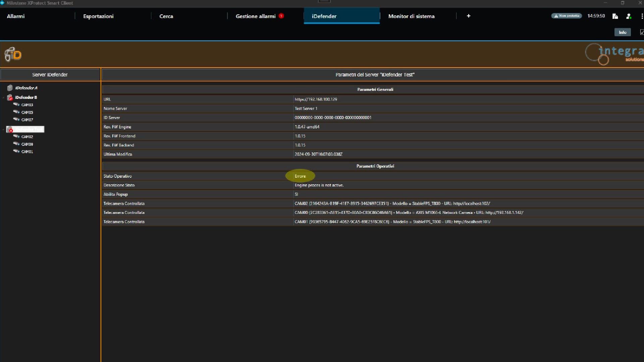Collapse the iDefender B tree node
This screenshot has width=644, height=362.
[x=3, y=98]
